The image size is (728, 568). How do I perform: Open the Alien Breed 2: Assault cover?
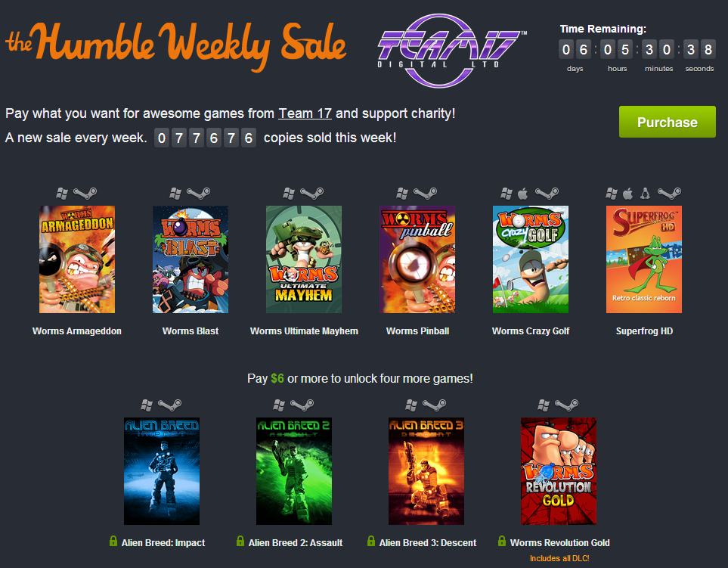(x=294, y=471)
